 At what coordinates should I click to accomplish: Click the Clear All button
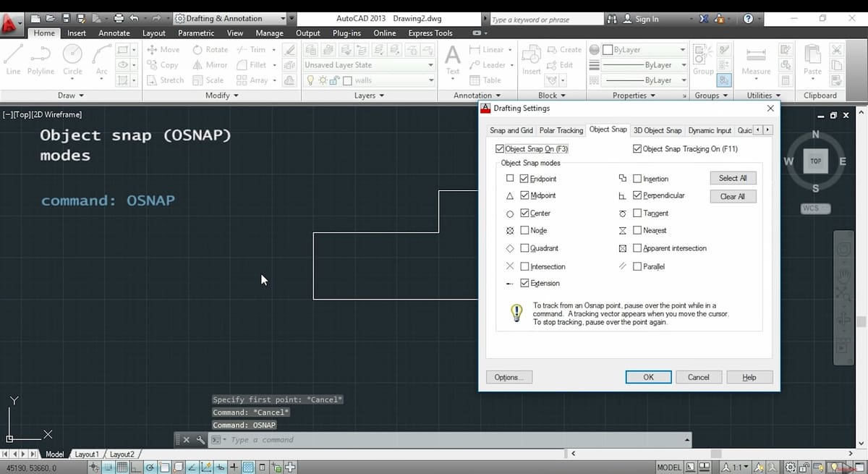pos(733,196)
